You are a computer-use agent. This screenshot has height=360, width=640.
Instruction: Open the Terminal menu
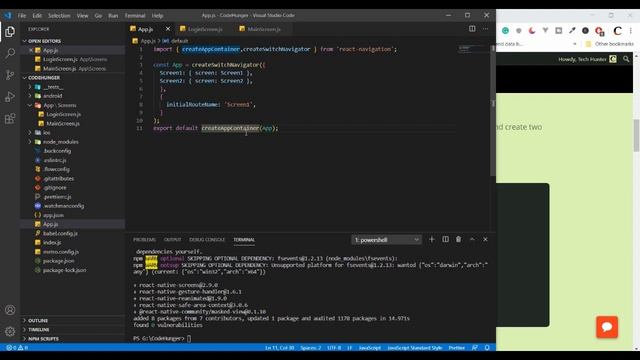tap(135, 16)
